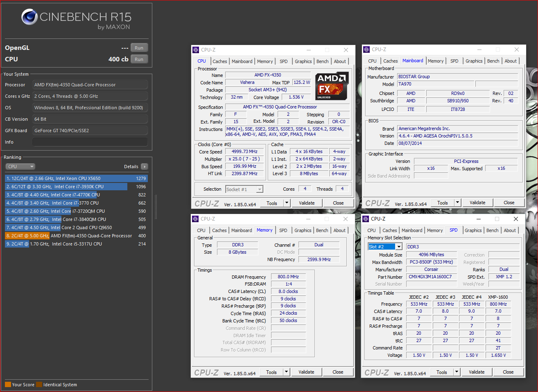Expand the Tools dropdown arrow in Memory window

[287, 372]
